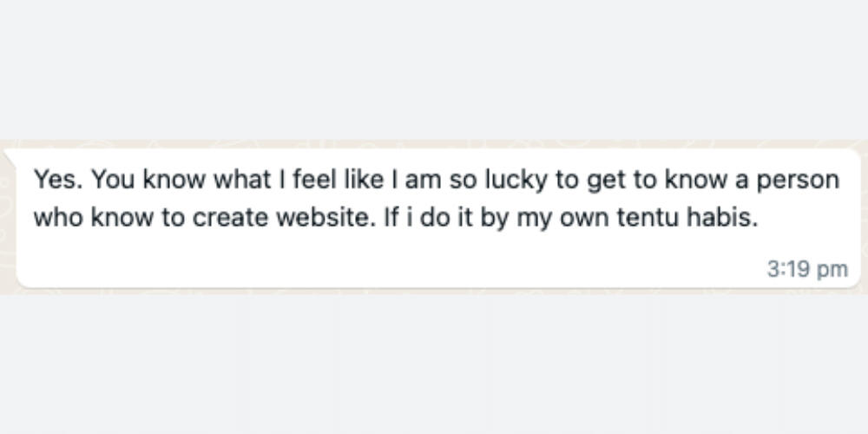Image resolution: width=868 pixels, height=434 pixels.
Task: Click the empty gray area below the message
Action: pyautogui.click(x=434, y=365)
